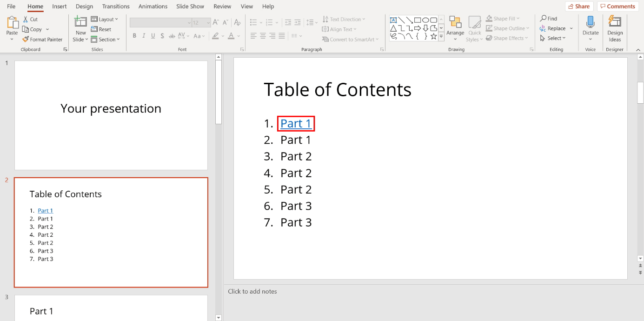
Task: Click the Increase Font Size icon
Action: tap(215, 21)
